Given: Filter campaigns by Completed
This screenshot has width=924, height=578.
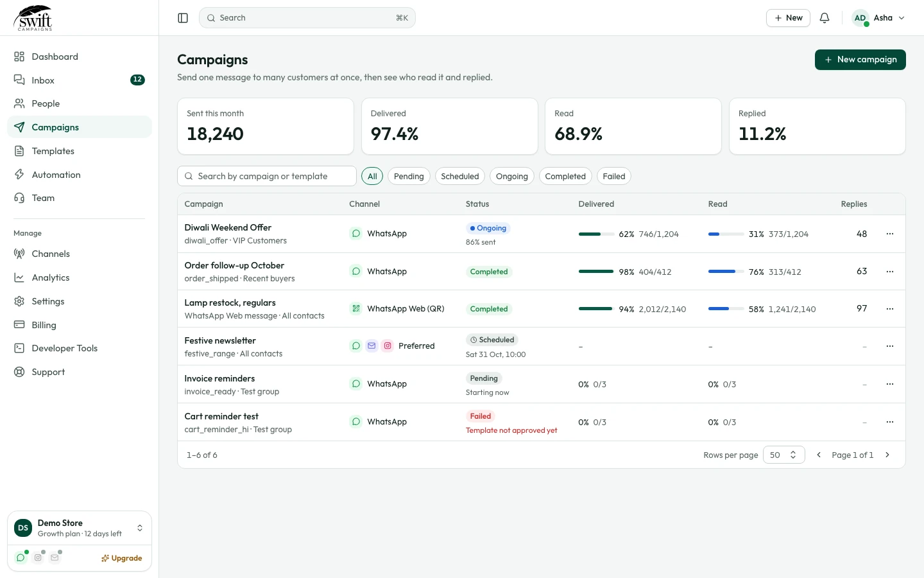Looking at the screenshot, I should click(x=565, y=176).
